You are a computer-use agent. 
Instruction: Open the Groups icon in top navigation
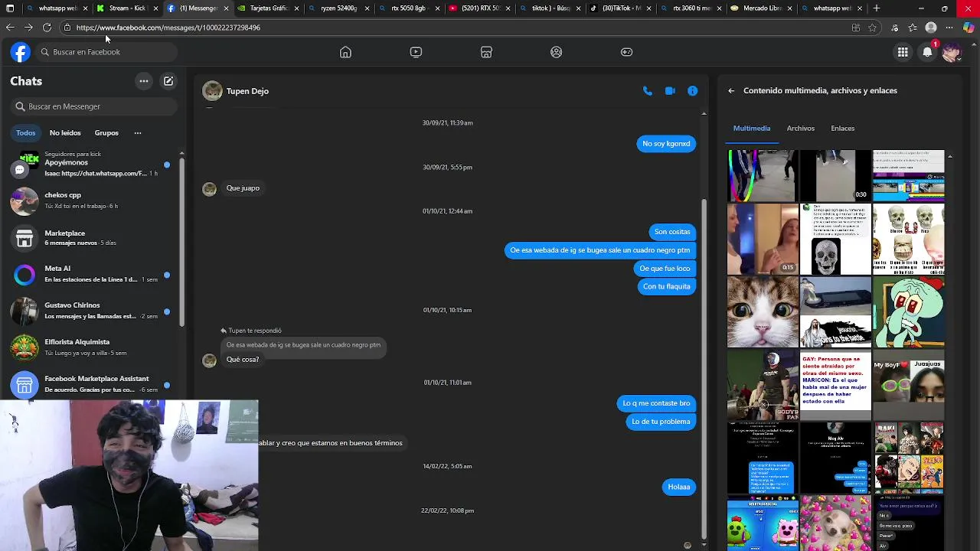click(x=557, y=52)
